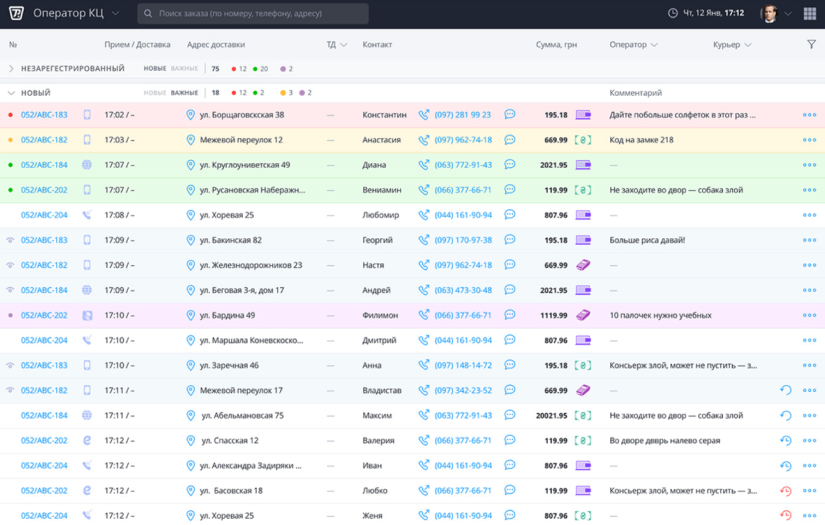Toggle НОВЫЕ filter in НОВЫЙ group
Viewport: 825px width, 525px height.
(x=155, y=93)
